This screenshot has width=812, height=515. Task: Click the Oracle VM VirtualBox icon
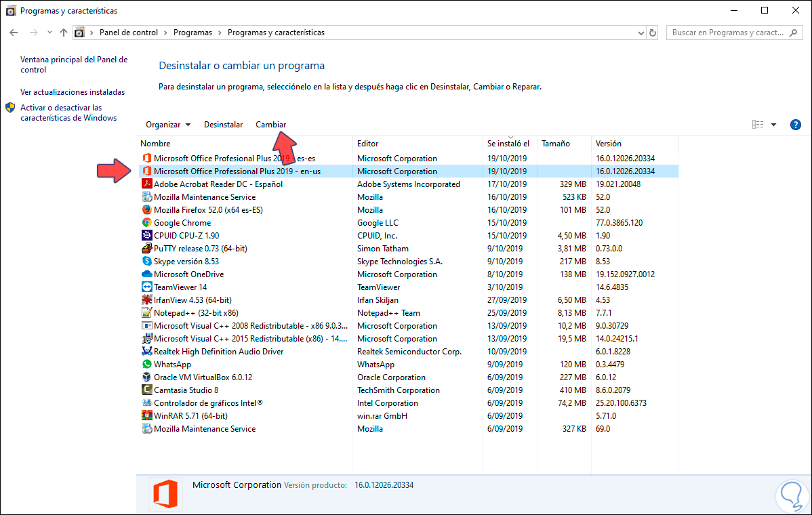147,377
